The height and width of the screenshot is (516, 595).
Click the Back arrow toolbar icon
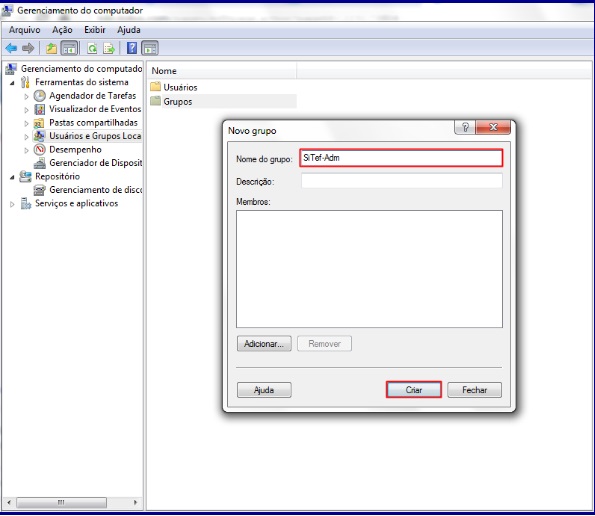click(x=11, y=48)
